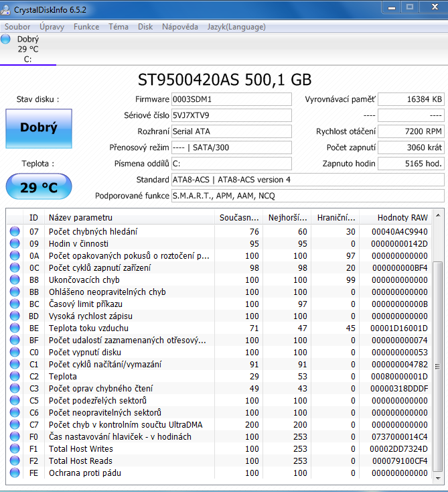448x492 pixels.
Task: Click the status orb for Počet vypnutí disku
Action: (15, 352)
